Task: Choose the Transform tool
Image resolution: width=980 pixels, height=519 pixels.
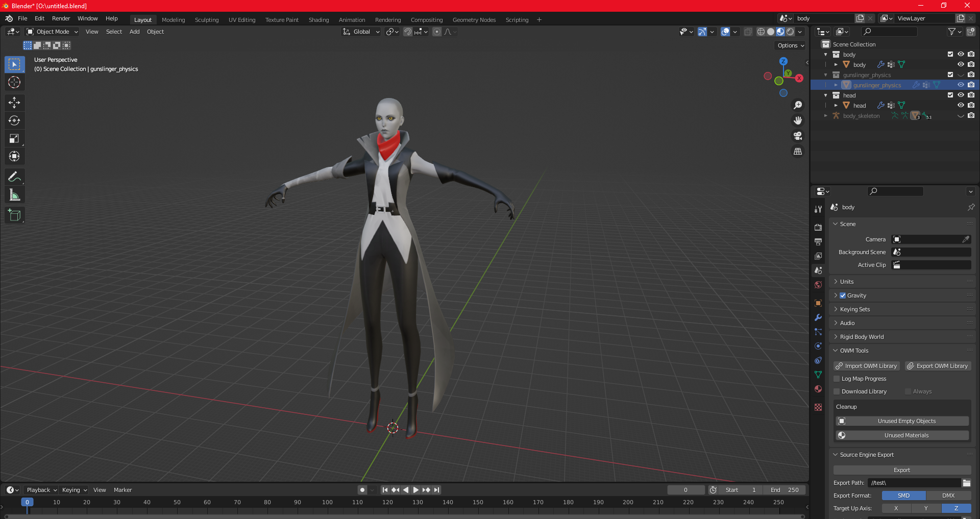Action: click(x=14, y=156)
